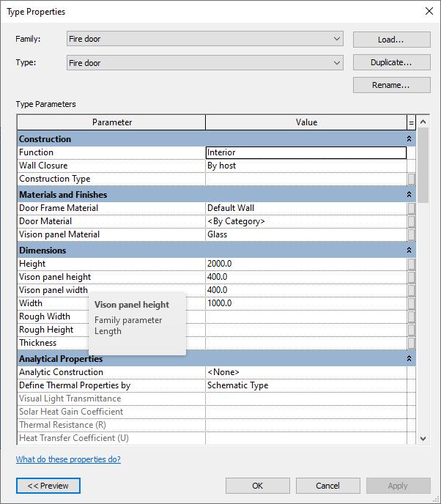Click associate button for Door Frame Material
The image size is (441, 504).
(x=412, y=208)
